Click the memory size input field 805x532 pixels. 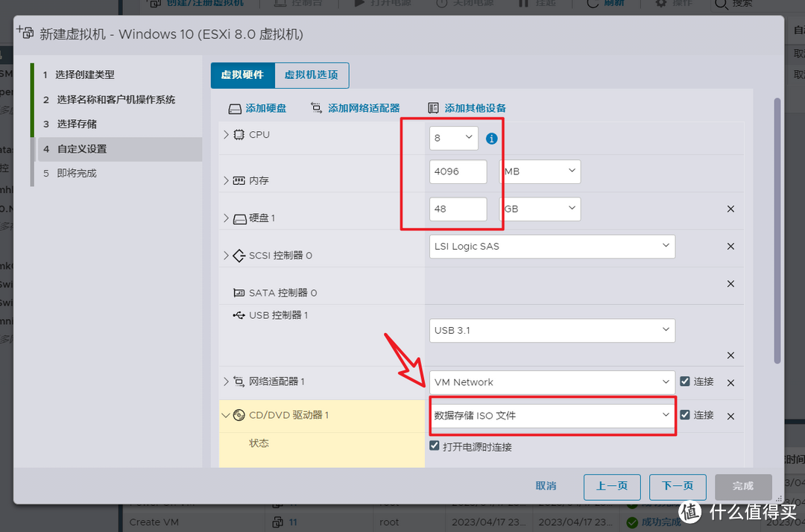click(x=458, y=171)
